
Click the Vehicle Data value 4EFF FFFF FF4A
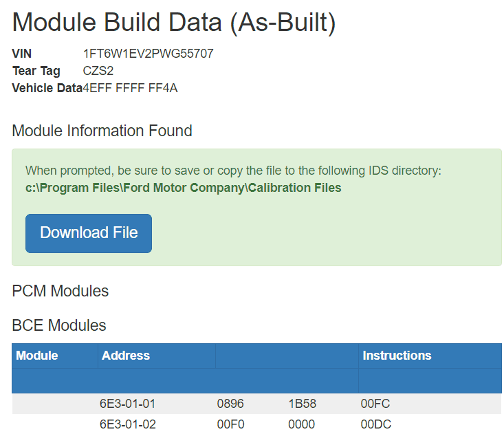coord(130,88)
